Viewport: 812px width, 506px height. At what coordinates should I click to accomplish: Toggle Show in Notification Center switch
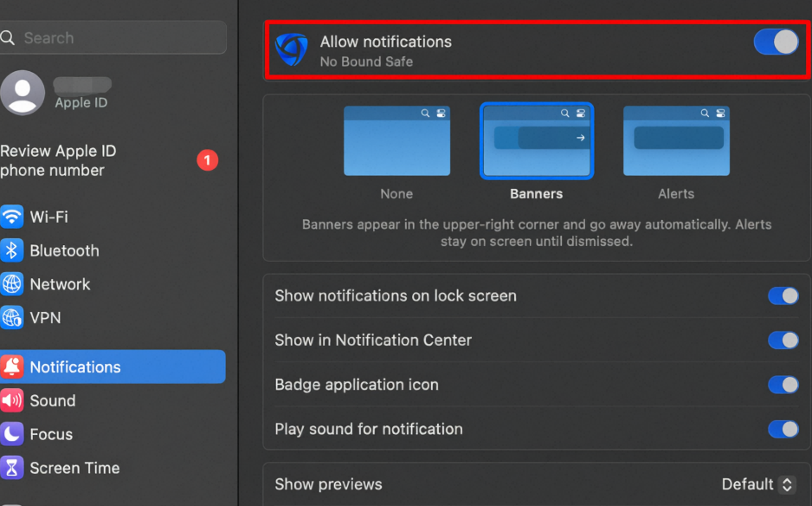783,341
